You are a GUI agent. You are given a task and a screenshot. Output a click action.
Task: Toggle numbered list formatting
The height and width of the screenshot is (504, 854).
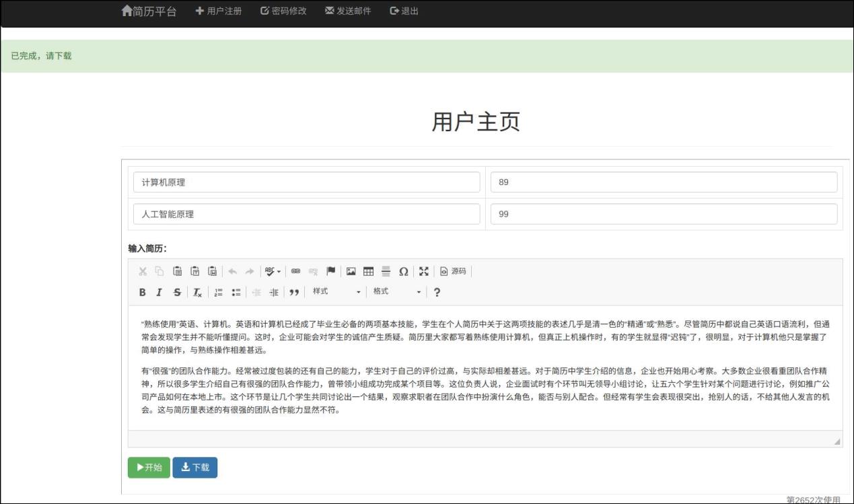point(218,292)
